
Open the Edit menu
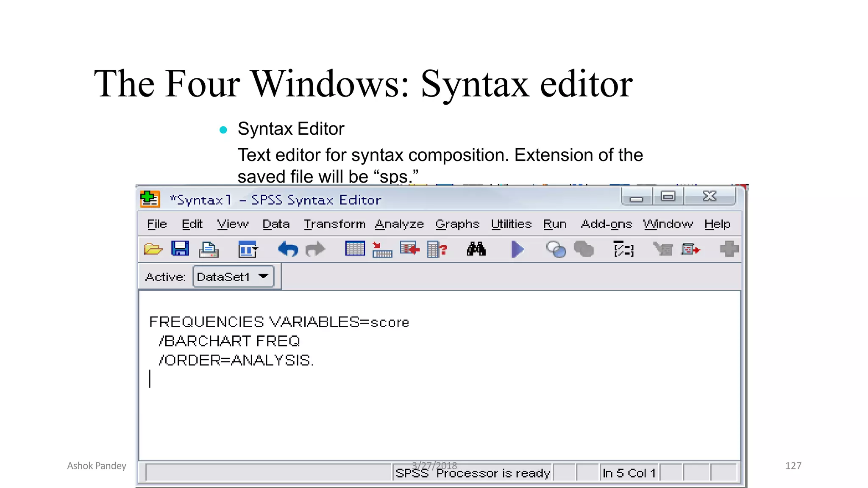192,224
